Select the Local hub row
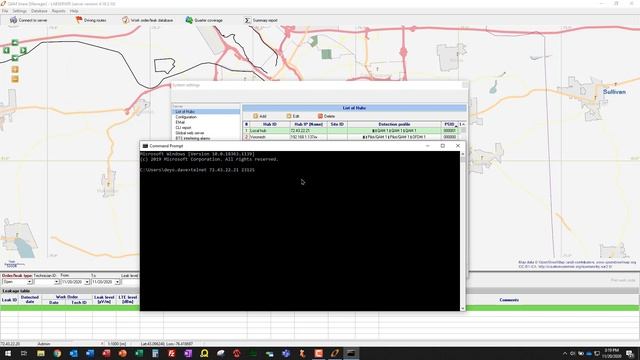640x360 pixels. click(351, 131)
